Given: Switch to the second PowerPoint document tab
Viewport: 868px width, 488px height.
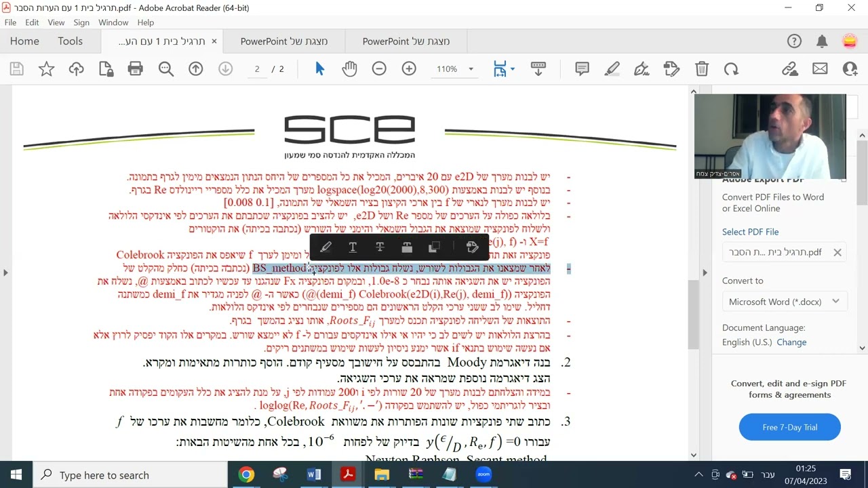Looking at the screenshot, I should (406, 41).
